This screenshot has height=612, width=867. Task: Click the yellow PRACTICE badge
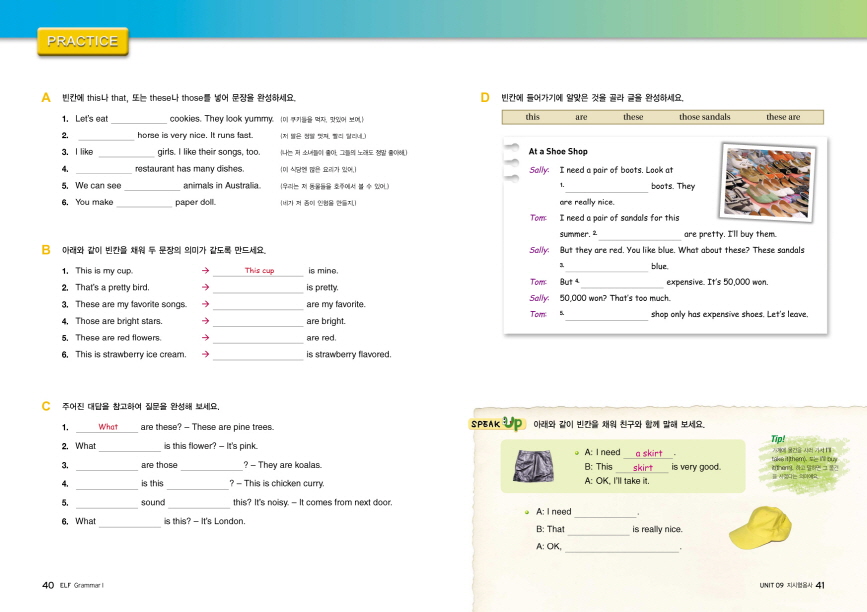click(x=82, y=41)
